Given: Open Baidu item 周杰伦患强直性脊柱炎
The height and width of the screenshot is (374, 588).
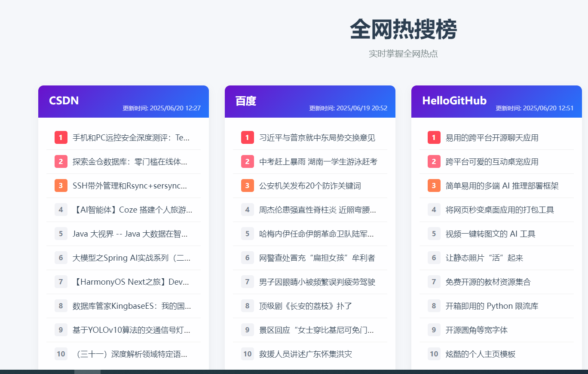Looking at the screenshot, I should 318,210.
